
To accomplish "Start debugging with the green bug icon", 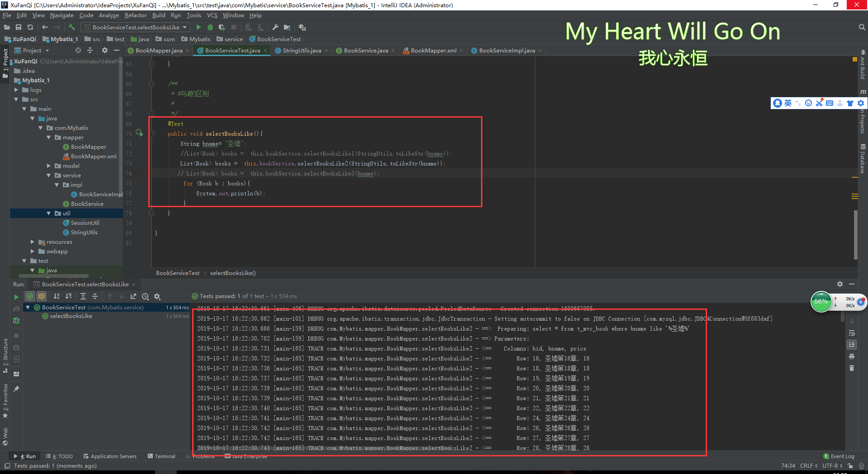I will (x=210, y=28).
